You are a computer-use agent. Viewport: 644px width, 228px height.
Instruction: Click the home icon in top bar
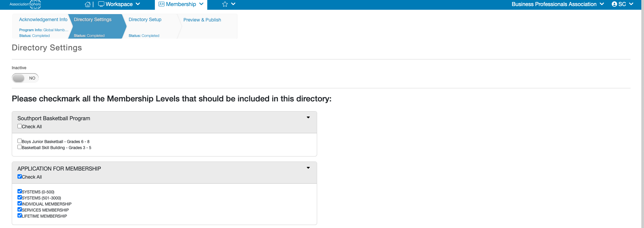tap(87, 4)
